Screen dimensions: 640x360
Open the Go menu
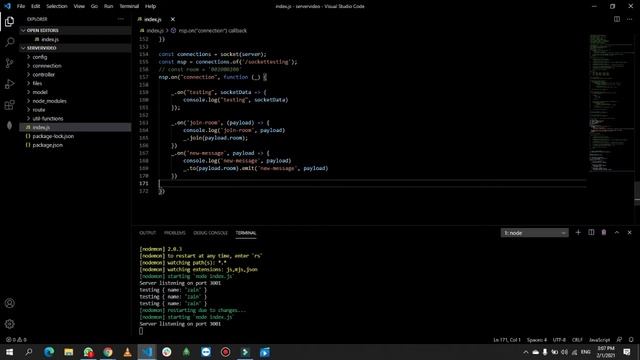click(x=94, y=6)
